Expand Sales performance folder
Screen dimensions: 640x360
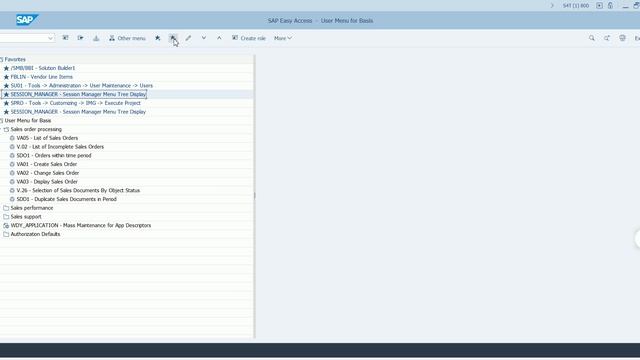6,208
